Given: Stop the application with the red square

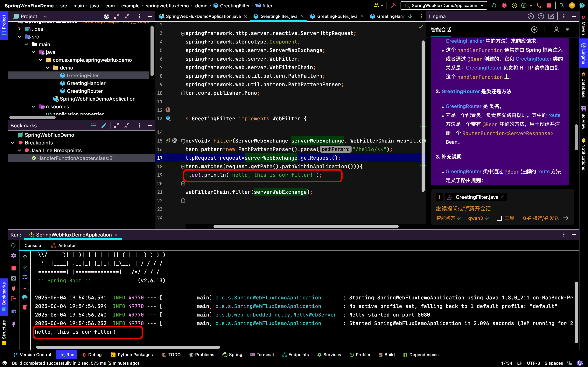Looking at the screenshot, I should coord(14,268).
